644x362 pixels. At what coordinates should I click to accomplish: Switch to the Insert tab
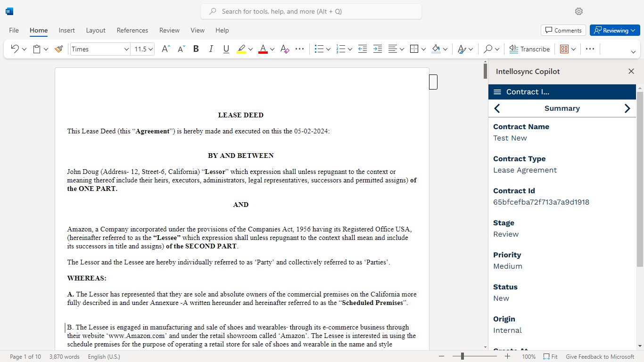point(66,30)
